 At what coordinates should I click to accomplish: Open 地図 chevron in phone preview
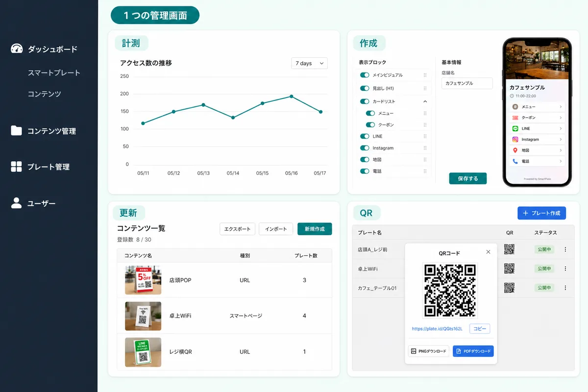point(560,150)
